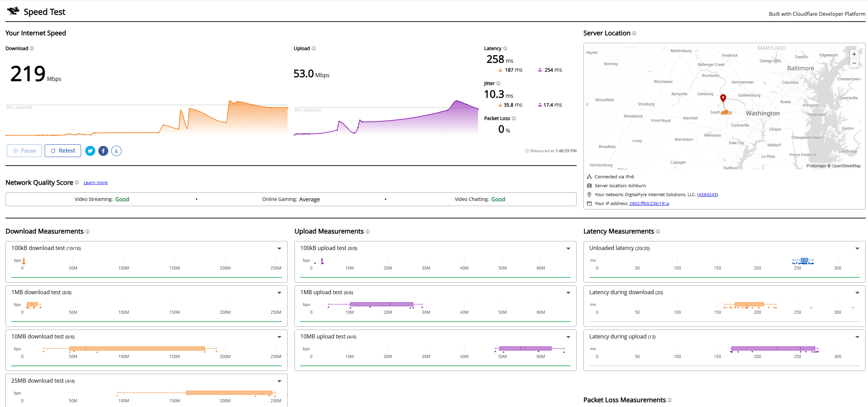Image resolution: width=868 pixels, height=407 pixels.
Task: Expand the 100kB download test panel
Action: pos(279,249)
